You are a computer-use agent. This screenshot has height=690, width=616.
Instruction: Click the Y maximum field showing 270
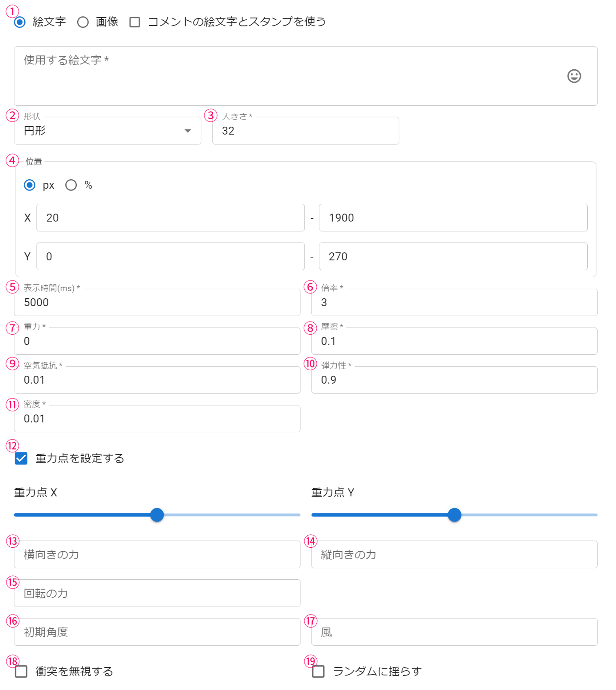[453, 256]
